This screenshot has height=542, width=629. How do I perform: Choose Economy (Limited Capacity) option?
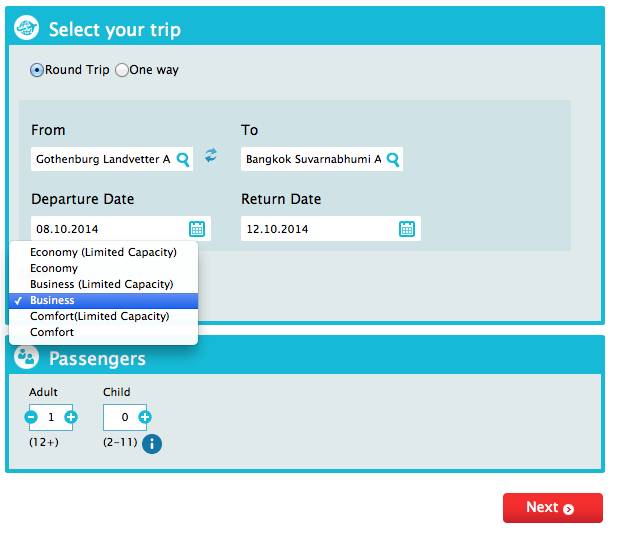click(103, 252)
